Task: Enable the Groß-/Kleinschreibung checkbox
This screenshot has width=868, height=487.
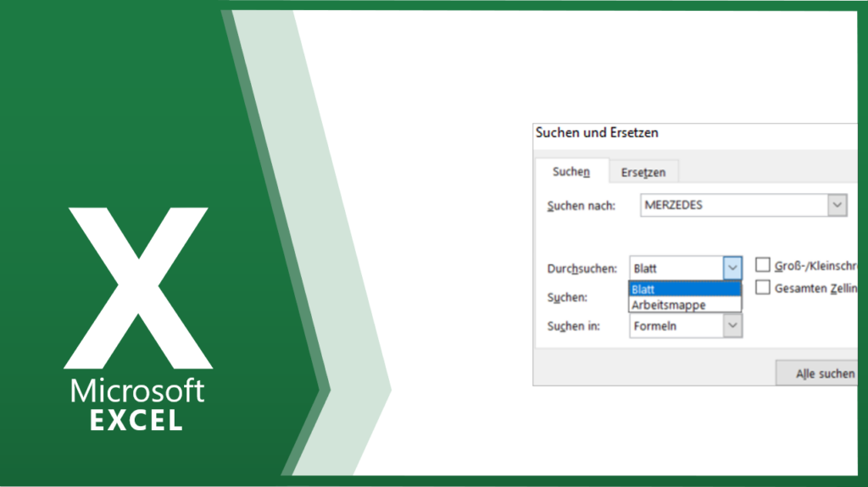Action: (x=763, y=265)
